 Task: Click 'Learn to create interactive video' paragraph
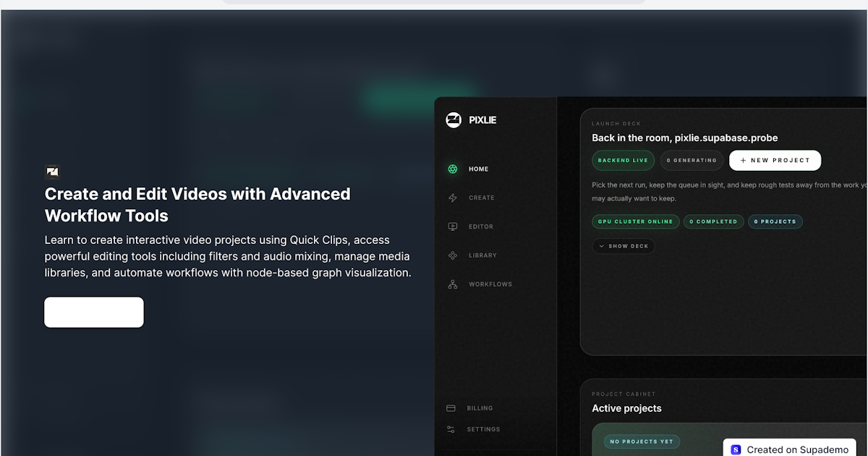[228, 256]
